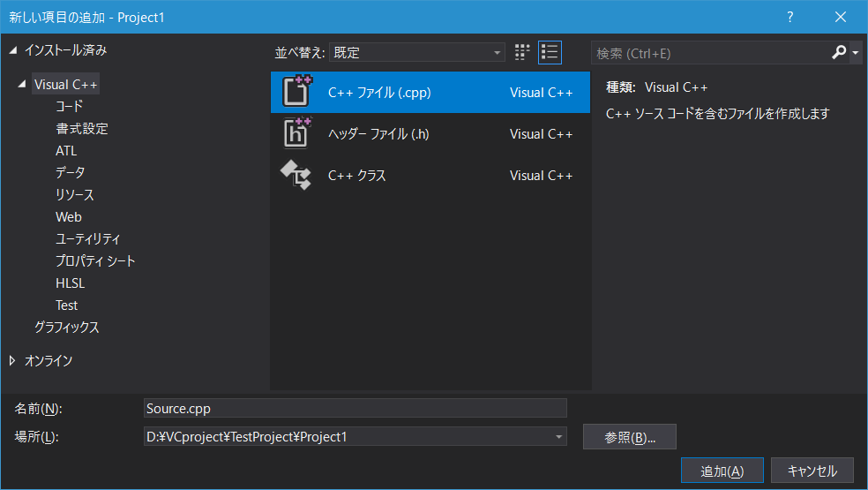Switch to medium icons view
This screenshot has width=868, height=490.
point(522,53)
